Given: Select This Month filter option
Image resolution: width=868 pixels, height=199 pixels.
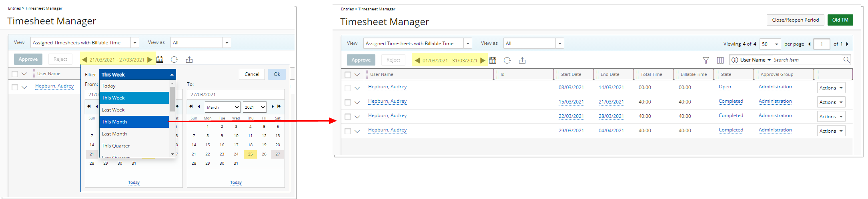Looking at the screenshot, I should [x=134, y=122].
